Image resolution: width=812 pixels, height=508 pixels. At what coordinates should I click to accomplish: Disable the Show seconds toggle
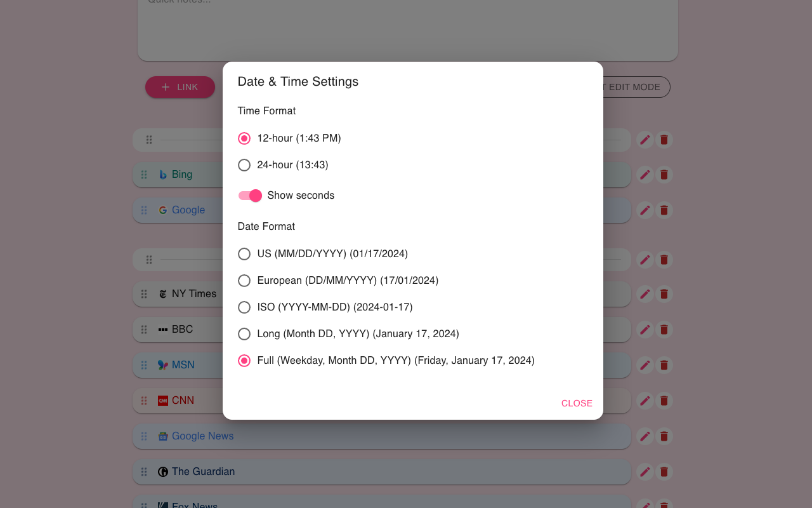[x=250, y=196]
